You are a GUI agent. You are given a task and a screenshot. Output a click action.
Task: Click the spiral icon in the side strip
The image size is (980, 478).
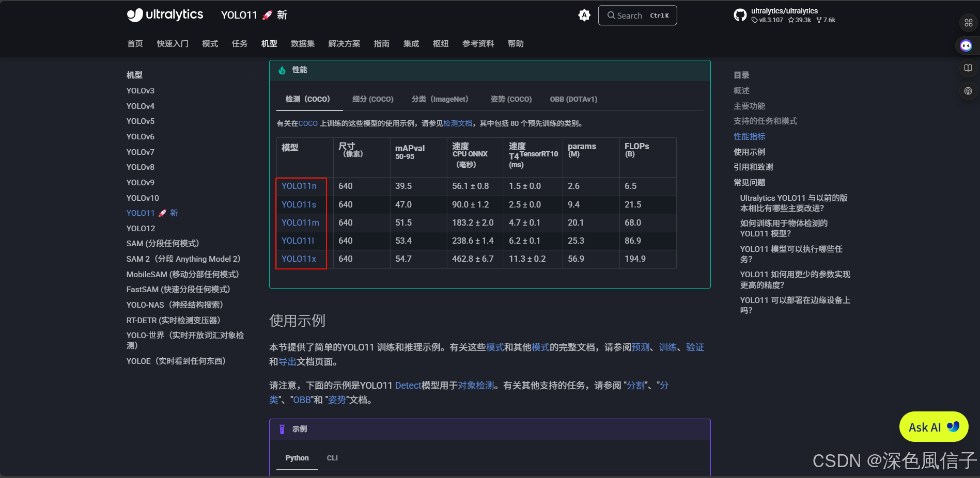coord(968,91)
